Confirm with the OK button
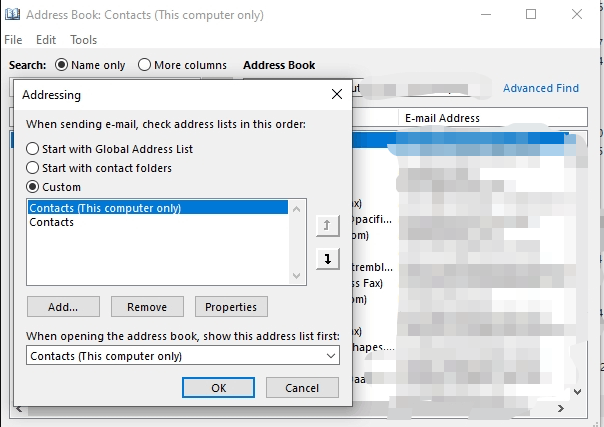604x427 pixels. 218,387
